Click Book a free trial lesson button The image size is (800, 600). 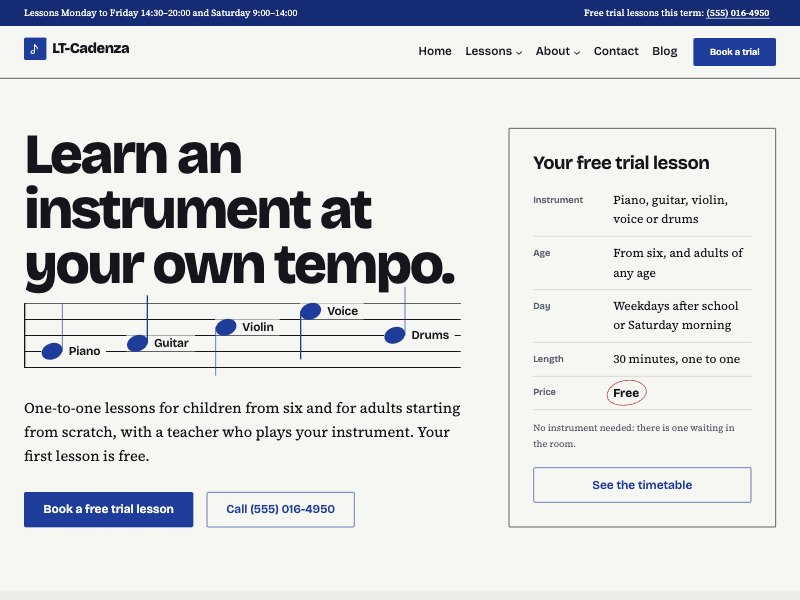coord(109,509)
